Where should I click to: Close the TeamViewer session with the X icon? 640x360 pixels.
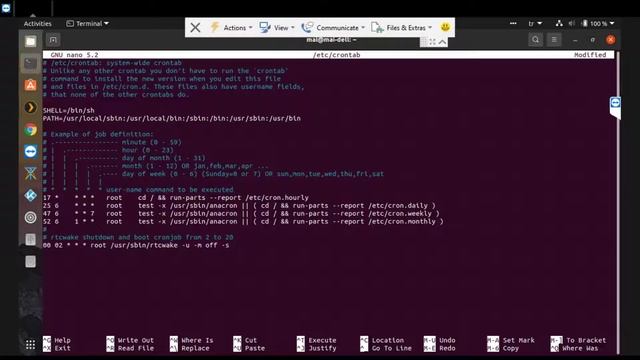(196, 28)
